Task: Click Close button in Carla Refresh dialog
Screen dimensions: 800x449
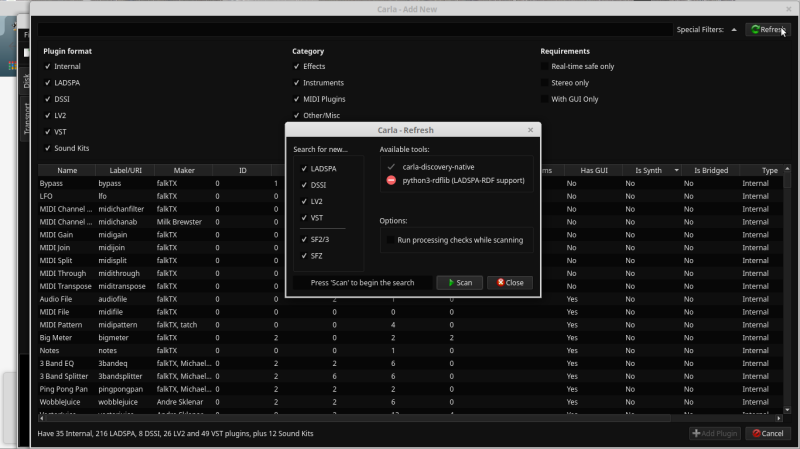Action: tap(510, 283)
